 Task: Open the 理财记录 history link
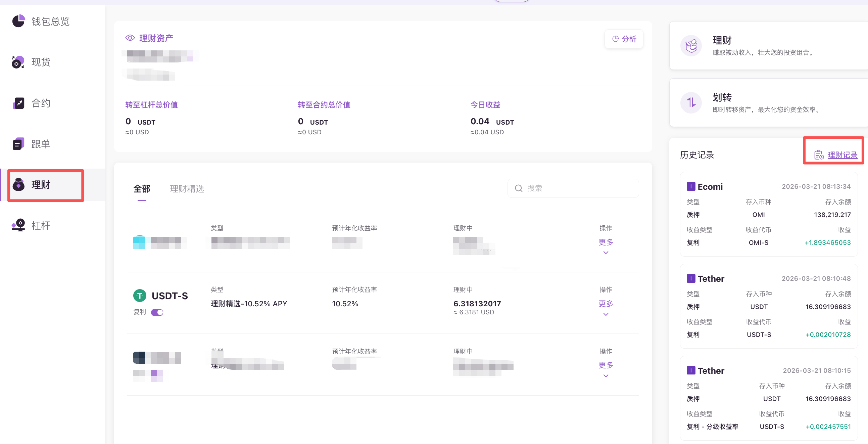pos(842,155)
